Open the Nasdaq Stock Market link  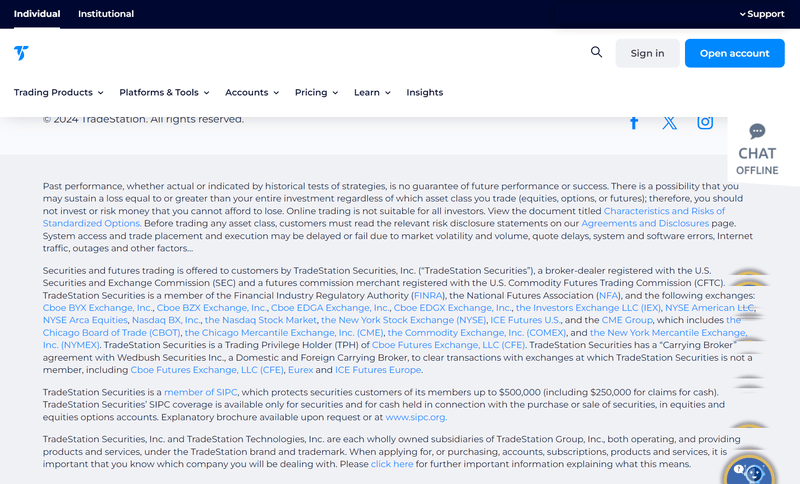coord(261,320)
